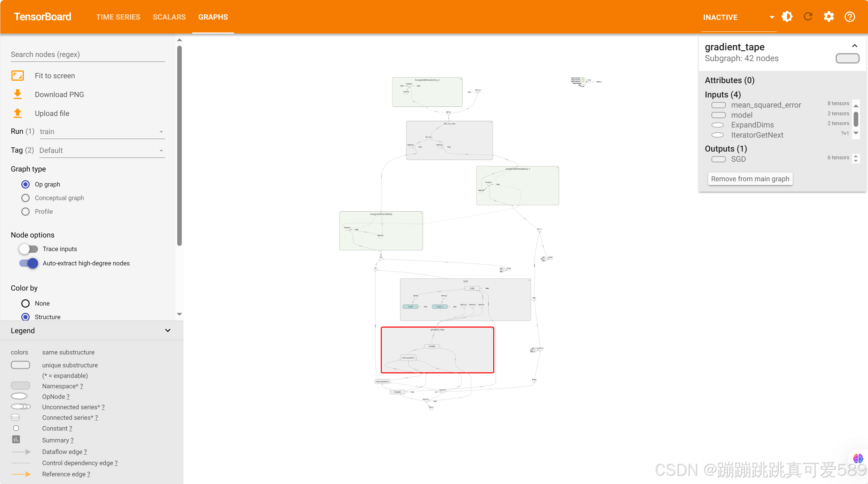Click the gradient_tape node color swatch
This screenshot has width=868, height=484.
click(847, 58)
